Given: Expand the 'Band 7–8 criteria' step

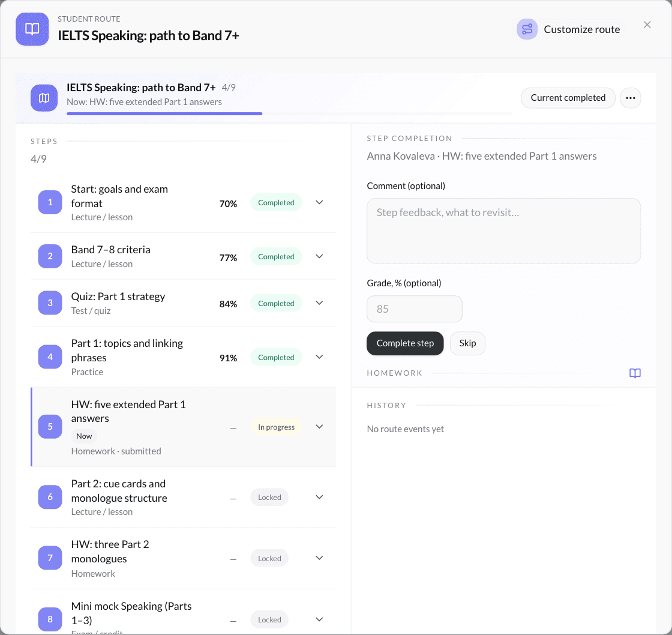Looking at the screenshot, I should tap(319, 256).
